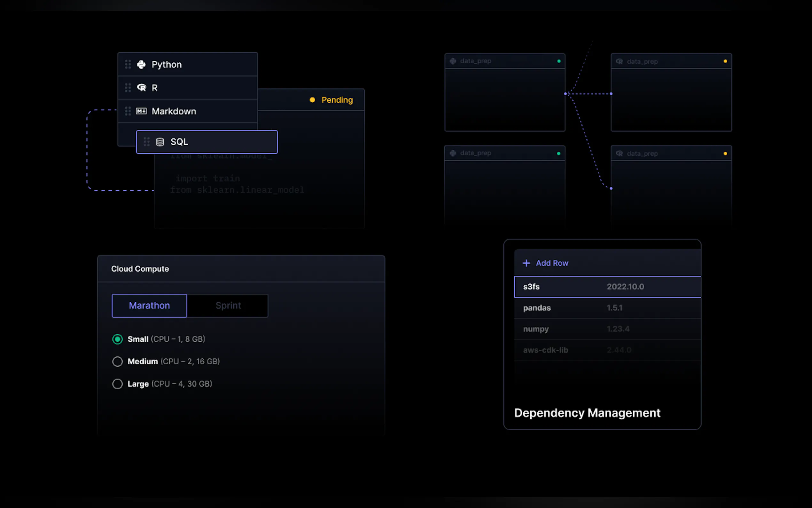Click the R language icon in list
The width and height of the screenshot is (812, 508).
pos(141,88)
